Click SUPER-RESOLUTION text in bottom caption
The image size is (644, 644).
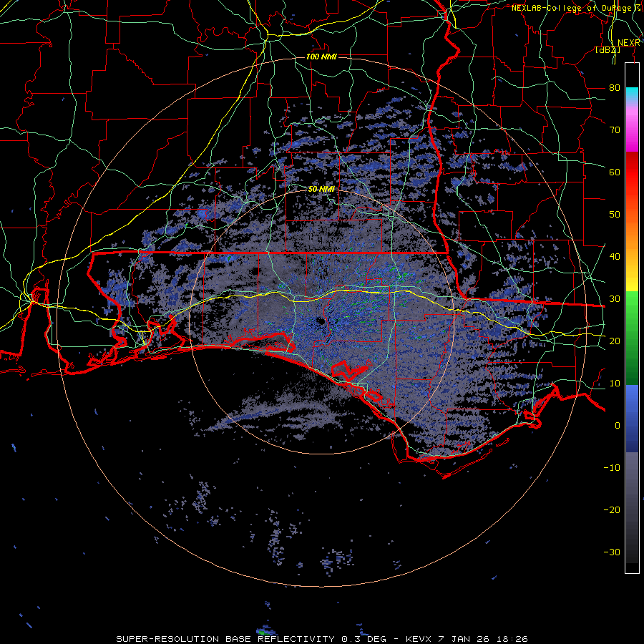[167, 639]
